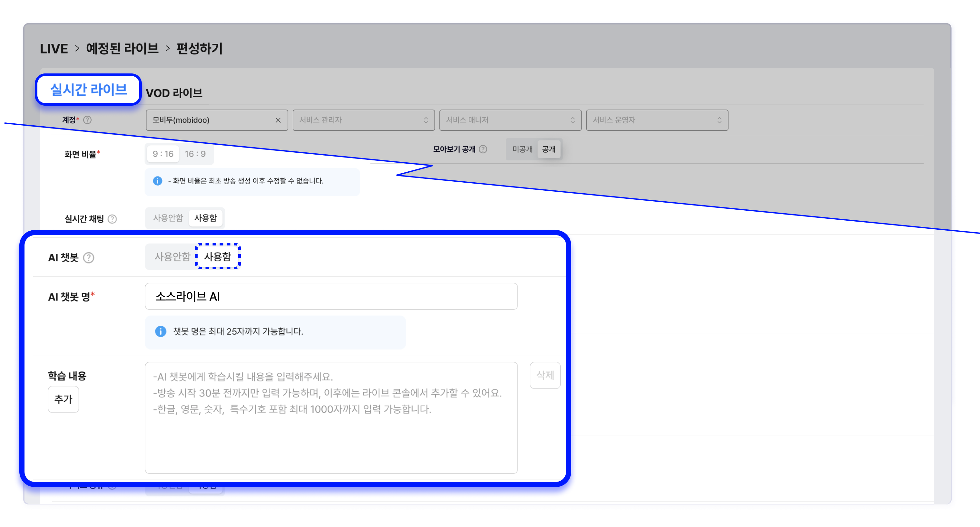
Task: Click help icon next to 계정 label
Action: point(87,120)
